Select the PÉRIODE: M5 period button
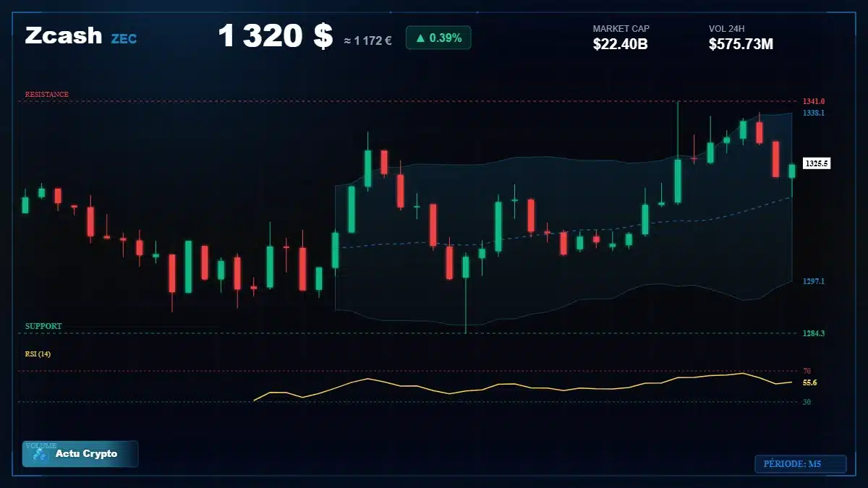 (800, 463)
